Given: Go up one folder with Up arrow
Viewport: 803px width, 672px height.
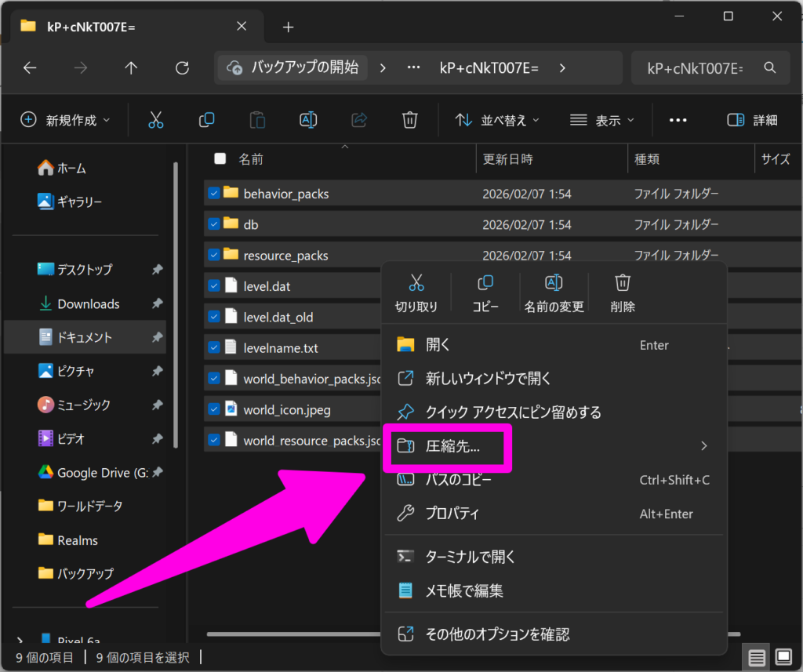Looking at the screenshot, I should 131,68.
